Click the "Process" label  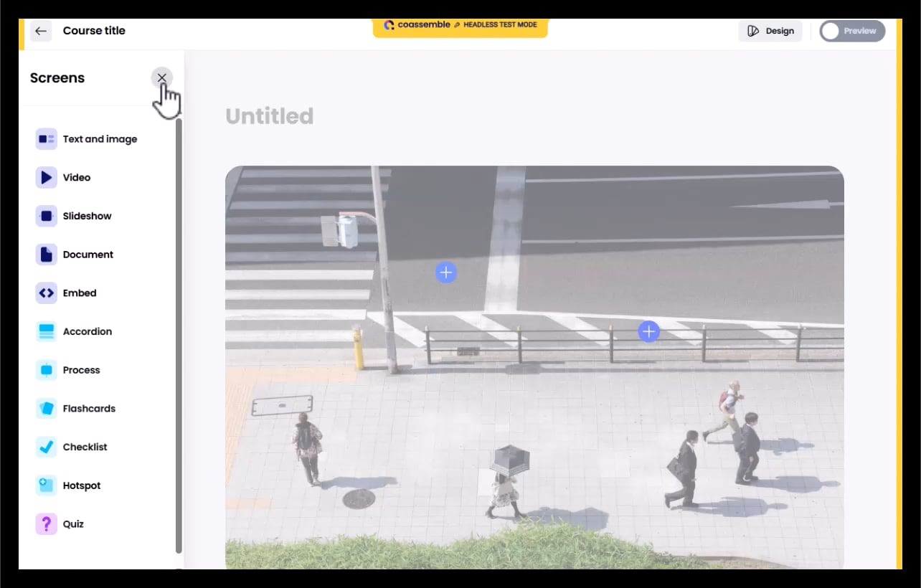click(x=82, y=370)
